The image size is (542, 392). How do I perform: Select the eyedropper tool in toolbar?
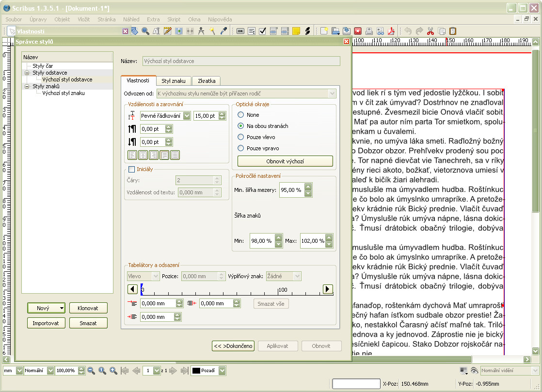(223, 31)
